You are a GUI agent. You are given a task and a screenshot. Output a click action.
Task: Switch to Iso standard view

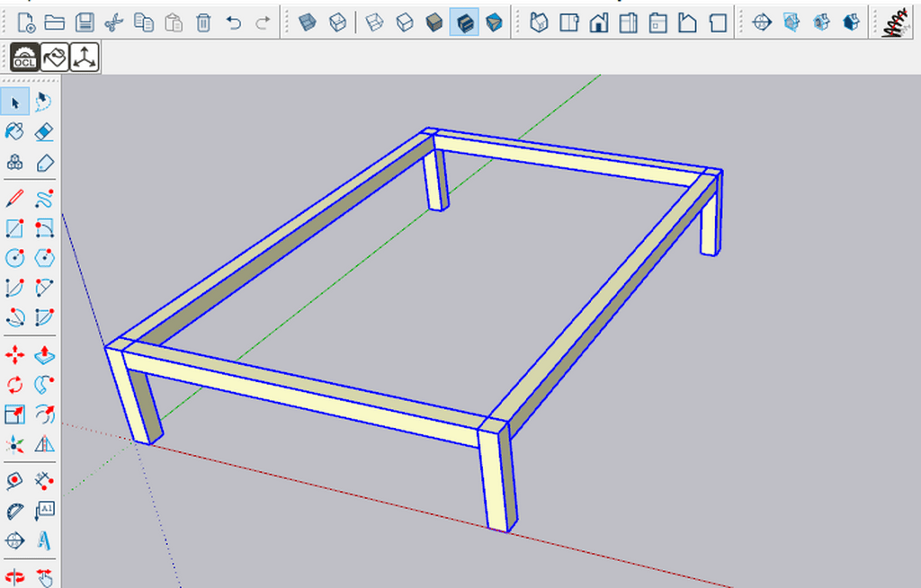click(540, 22)
